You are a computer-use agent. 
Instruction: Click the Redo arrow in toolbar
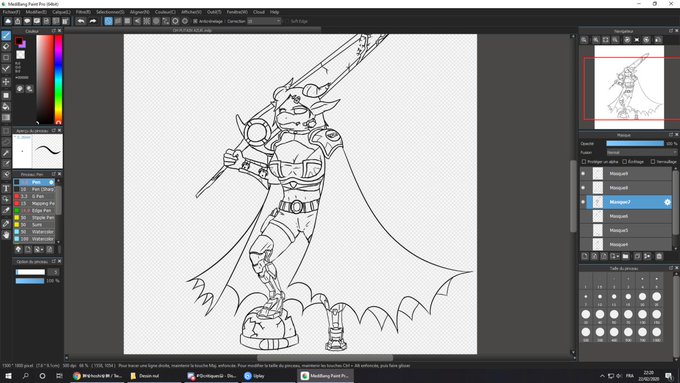click(92, 21)
